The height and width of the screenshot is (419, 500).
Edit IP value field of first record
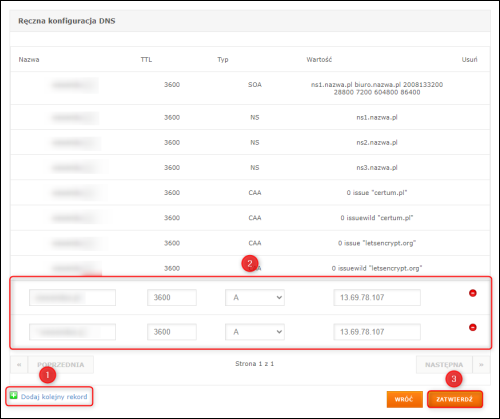(x=377, y=297)
